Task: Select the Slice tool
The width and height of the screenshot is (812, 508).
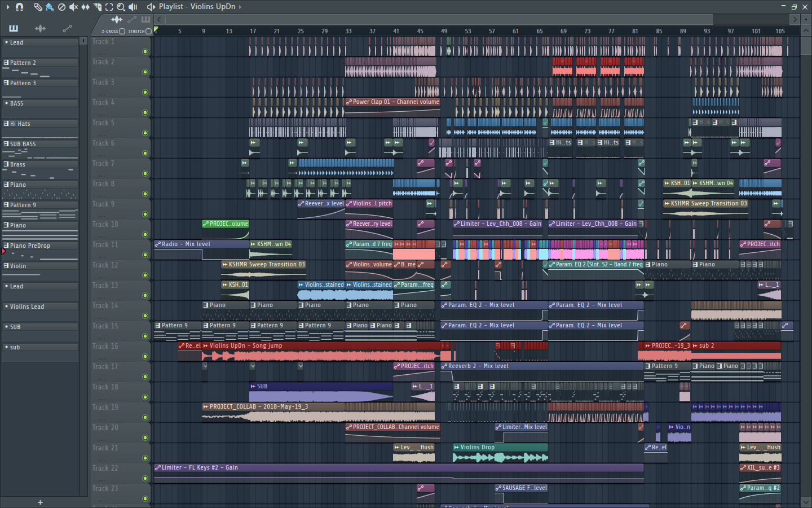Action: point(97,7)
